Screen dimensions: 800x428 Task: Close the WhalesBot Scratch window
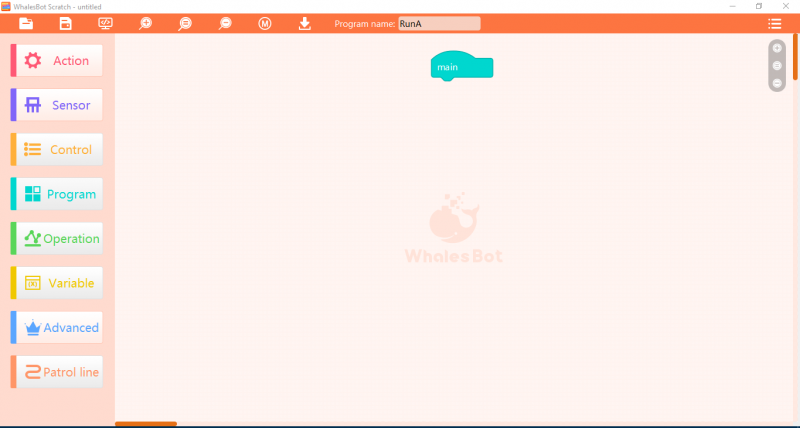(x=786, y=7)
